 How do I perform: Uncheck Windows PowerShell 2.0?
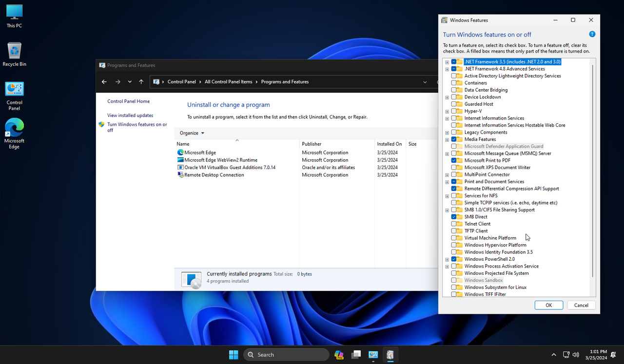454,259
